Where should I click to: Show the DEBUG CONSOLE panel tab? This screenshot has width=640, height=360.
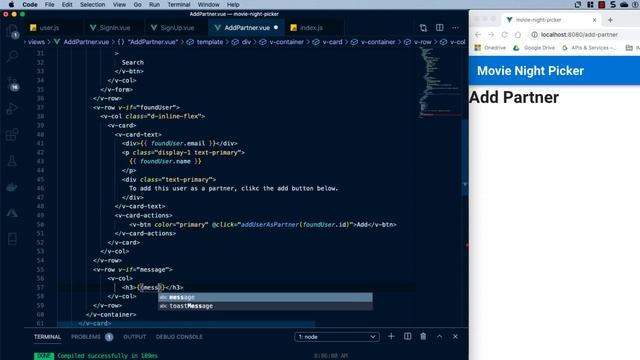(x=179, y=337)
